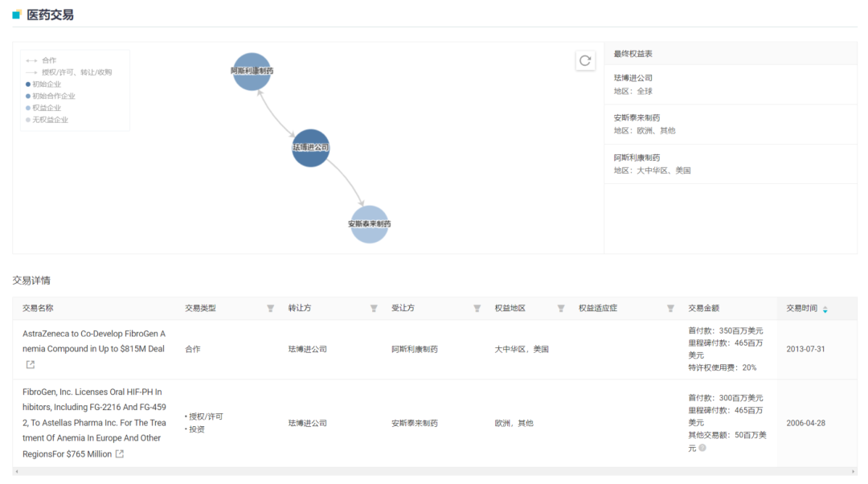Open external link for FibroGen Astellas deal

pos(120,453)
